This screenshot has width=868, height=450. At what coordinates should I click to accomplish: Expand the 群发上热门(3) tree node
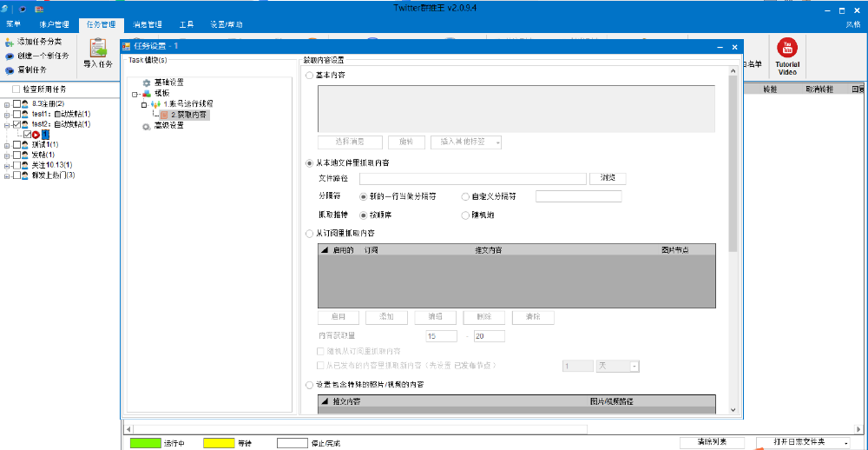(7, 175)
